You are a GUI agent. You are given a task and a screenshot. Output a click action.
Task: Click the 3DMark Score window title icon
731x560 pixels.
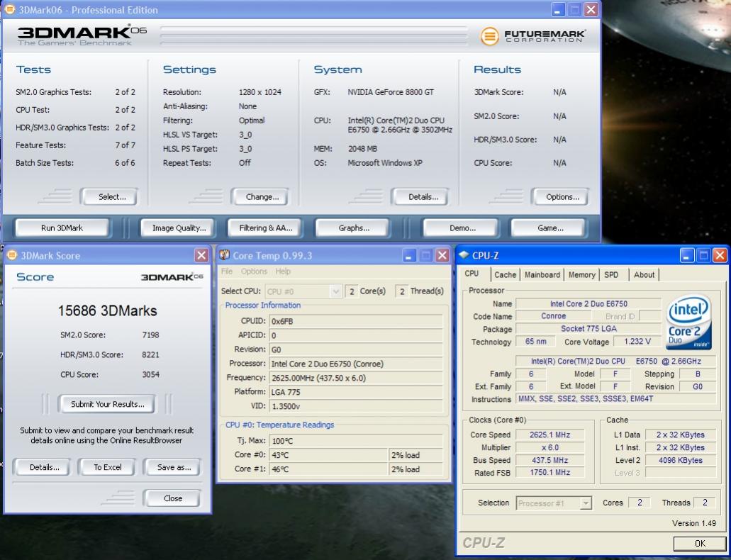coord(12,255)
